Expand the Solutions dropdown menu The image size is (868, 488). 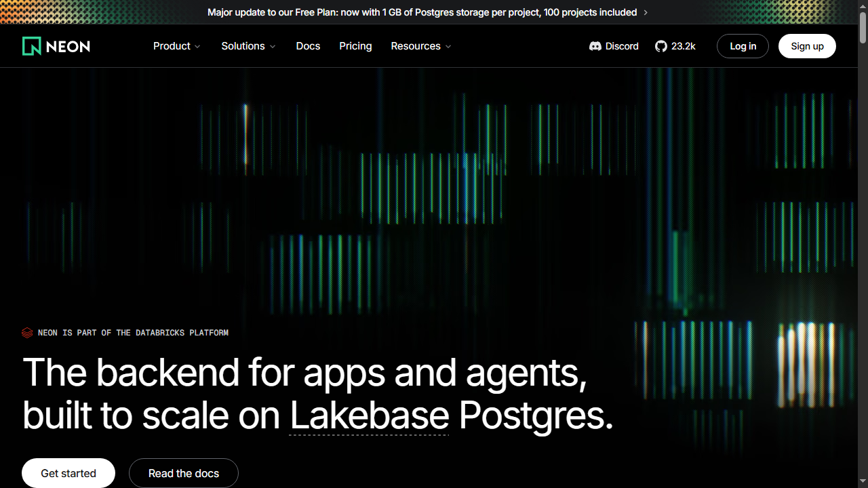click(x=248, y=46)
